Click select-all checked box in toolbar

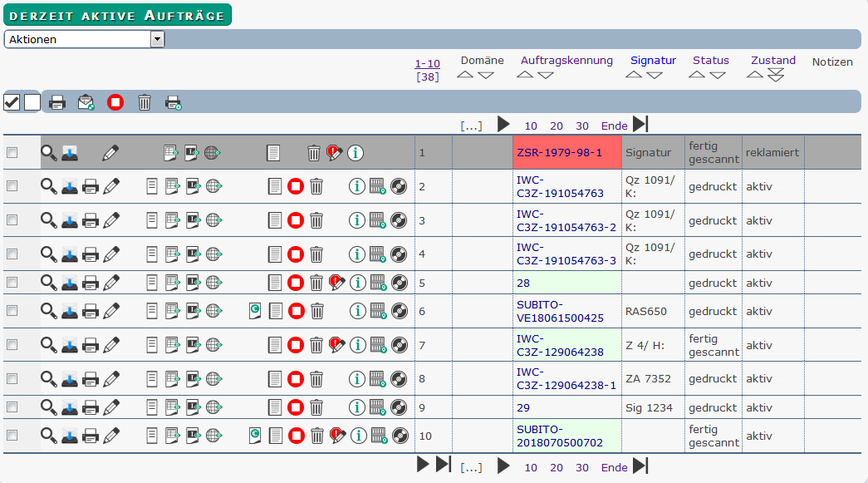(x=12, y=102)
